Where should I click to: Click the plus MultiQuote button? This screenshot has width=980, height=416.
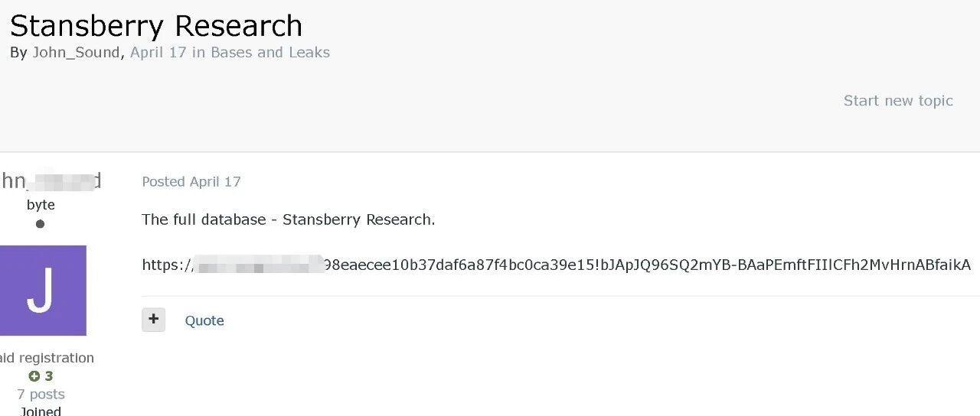point(153,320)
